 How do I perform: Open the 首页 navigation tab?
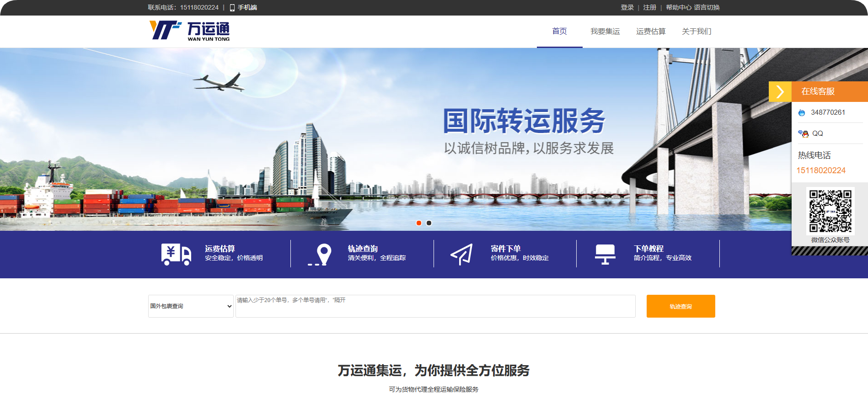559,31
